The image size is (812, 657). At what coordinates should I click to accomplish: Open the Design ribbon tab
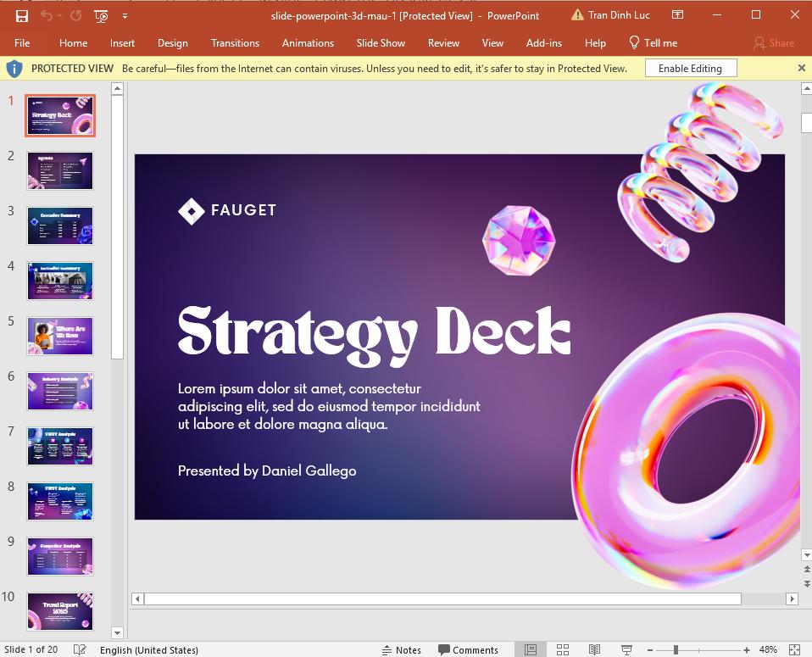172,42
